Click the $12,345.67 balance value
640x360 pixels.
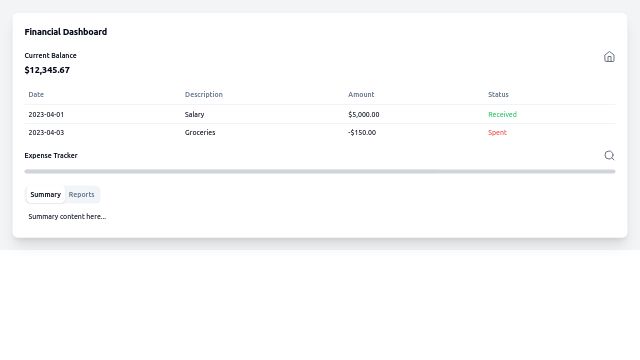[47, 70]
